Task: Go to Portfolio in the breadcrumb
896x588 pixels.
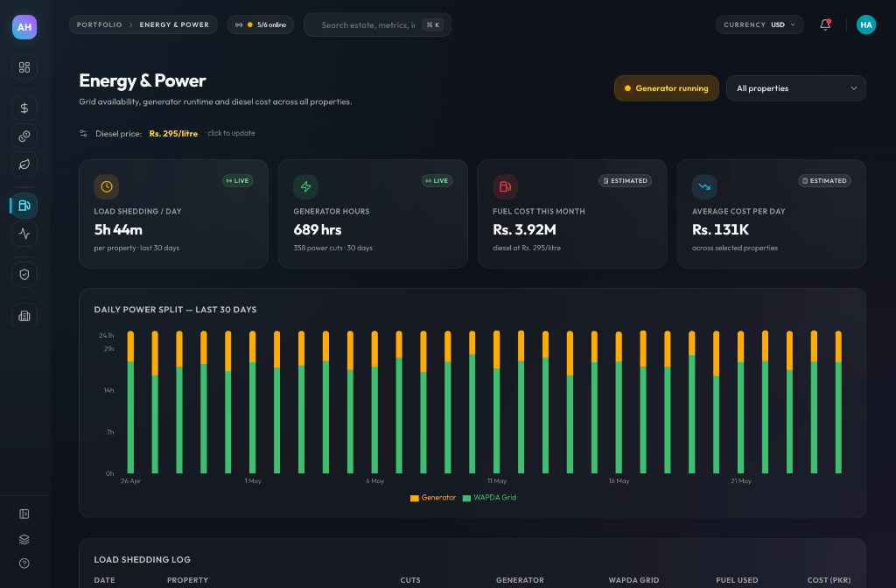Action: pyautogui.click(x=100, y=24)
